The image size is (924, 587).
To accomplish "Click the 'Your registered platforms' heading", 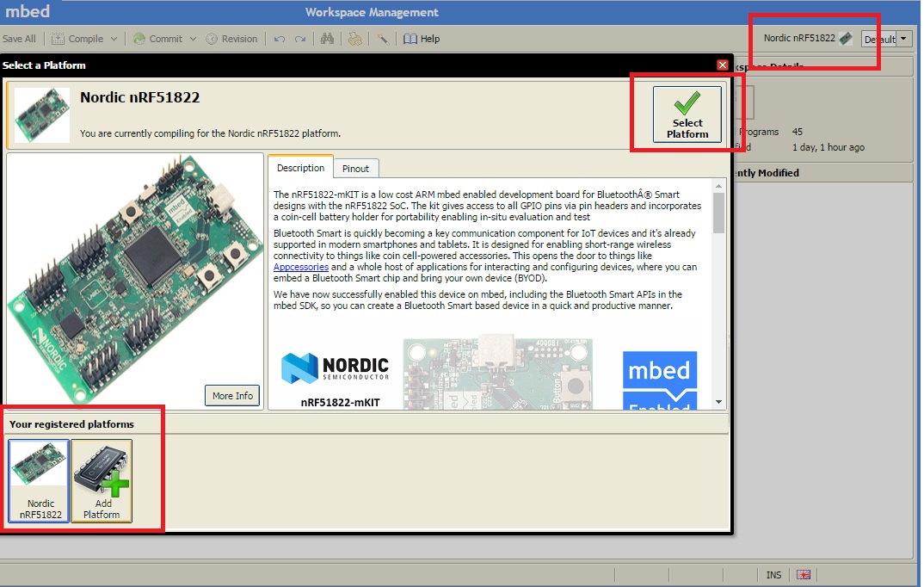I will [71, 424].
